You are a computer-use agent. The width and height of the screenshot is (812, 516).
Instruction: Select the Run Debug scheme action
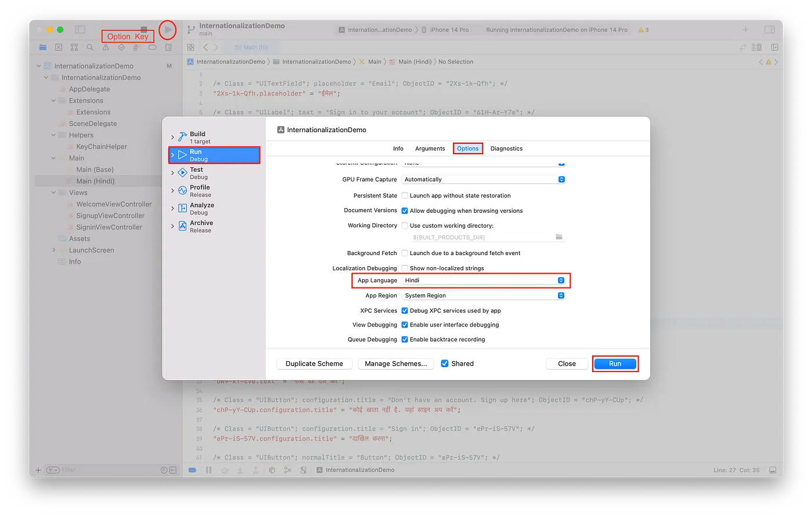point(215,155)
